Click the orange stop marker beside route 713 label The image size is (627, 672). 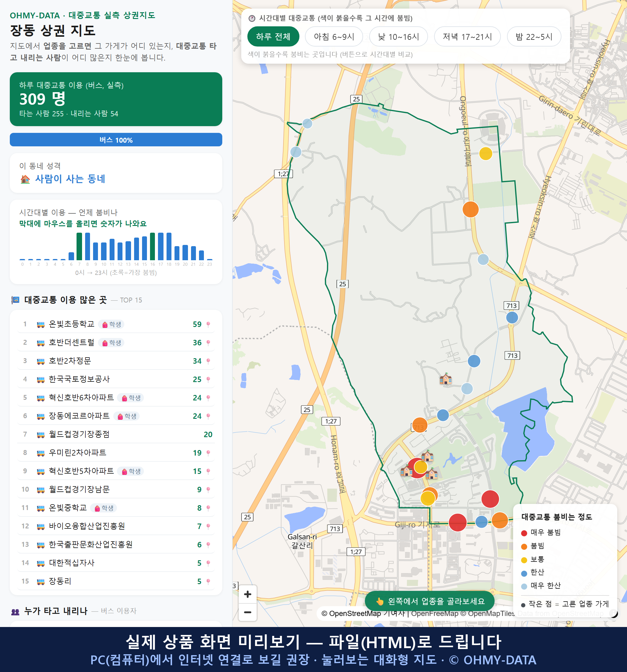[419, 425]
